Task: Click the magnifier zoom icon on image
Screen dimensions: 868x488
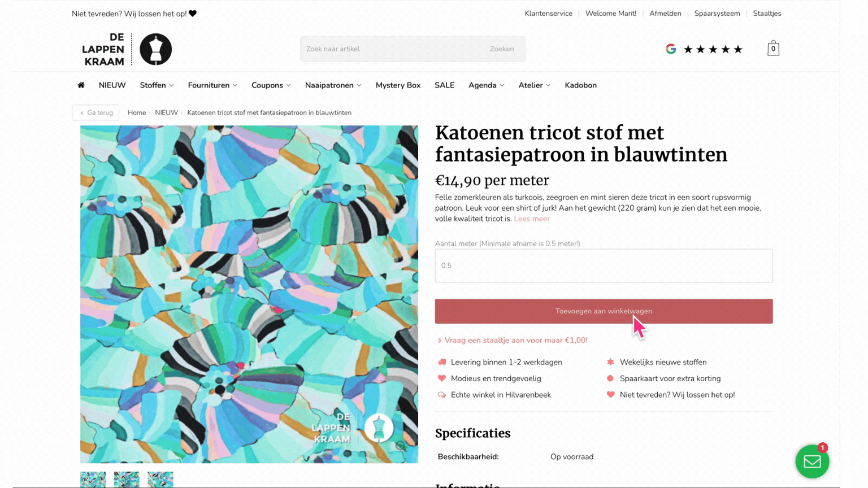Action: [401, 446]
